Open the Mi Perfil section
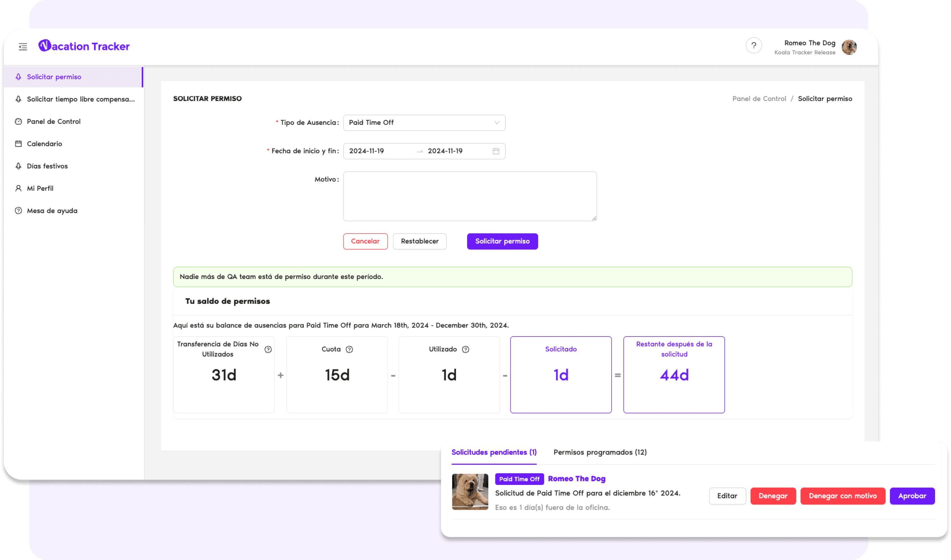Screen dimensions: 951x560 (x=40, y=188)
